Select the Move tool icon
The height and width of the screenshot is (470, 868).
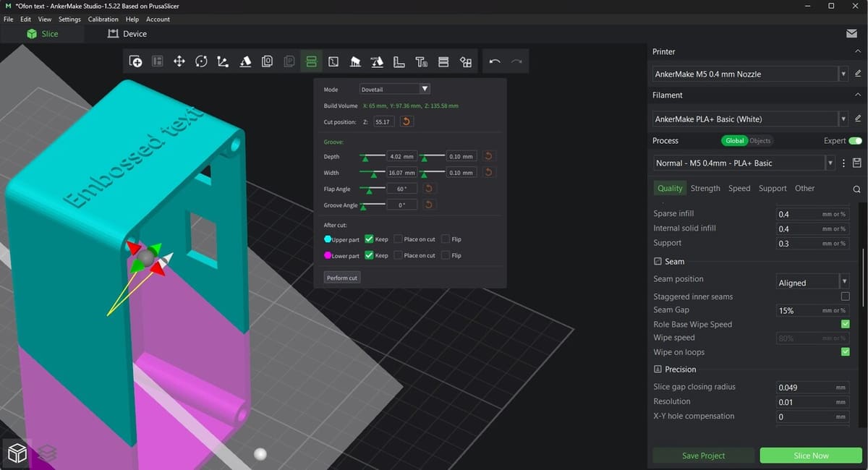pos(179,61)
